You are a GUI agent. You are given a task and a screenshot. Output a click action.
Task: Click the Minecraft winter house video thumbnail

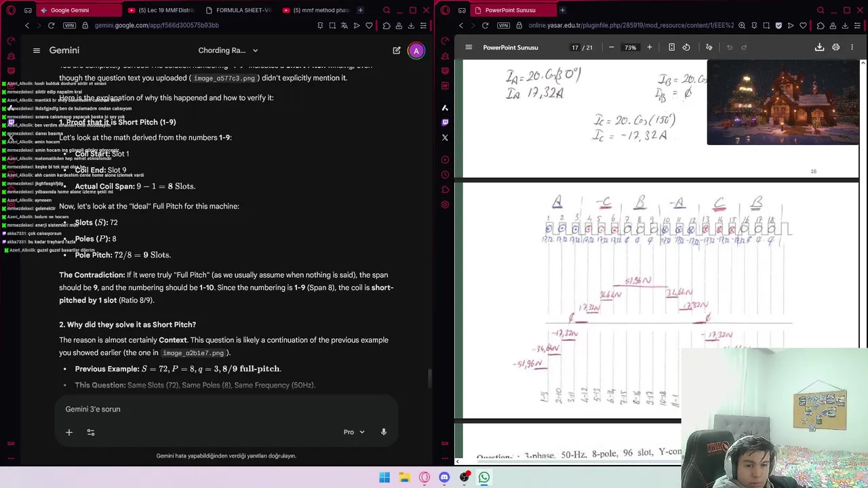[x=783, y=102]
